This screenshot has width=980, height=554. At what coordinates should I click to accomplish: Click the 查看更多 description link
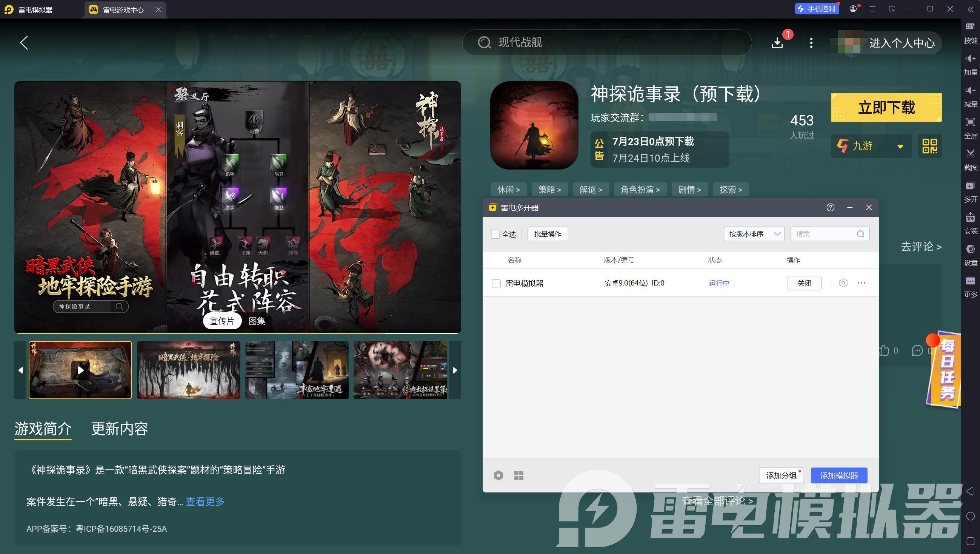(205, 502)
